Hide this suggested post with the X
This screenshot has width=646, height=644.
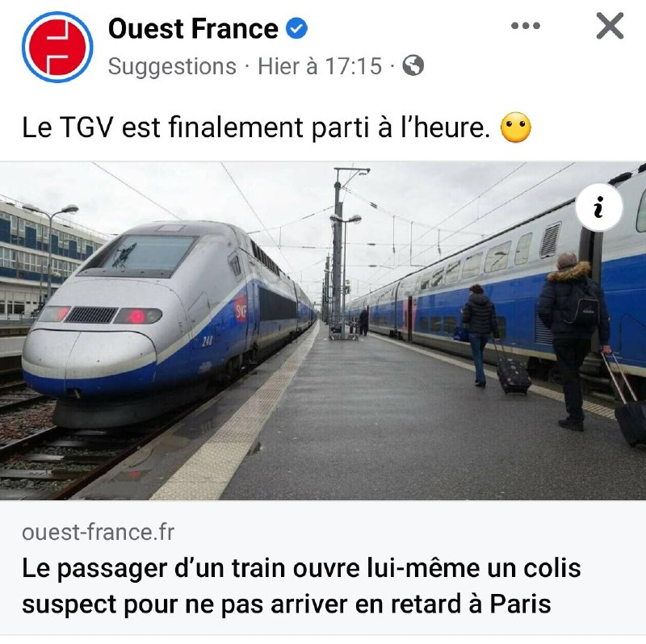(610, 26)
